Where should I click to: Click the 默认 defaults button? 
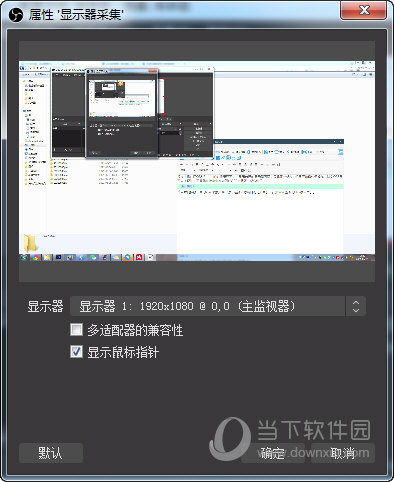(x=51, y=453)
